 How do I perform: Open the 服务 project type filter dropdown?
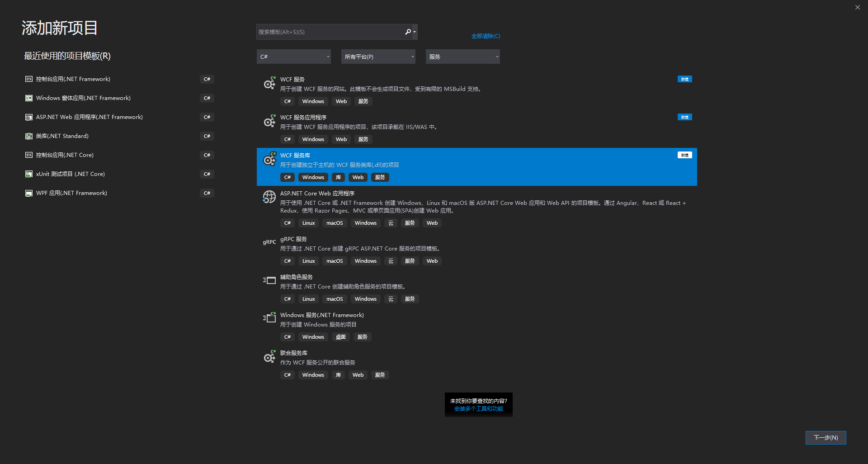[463, 57]
